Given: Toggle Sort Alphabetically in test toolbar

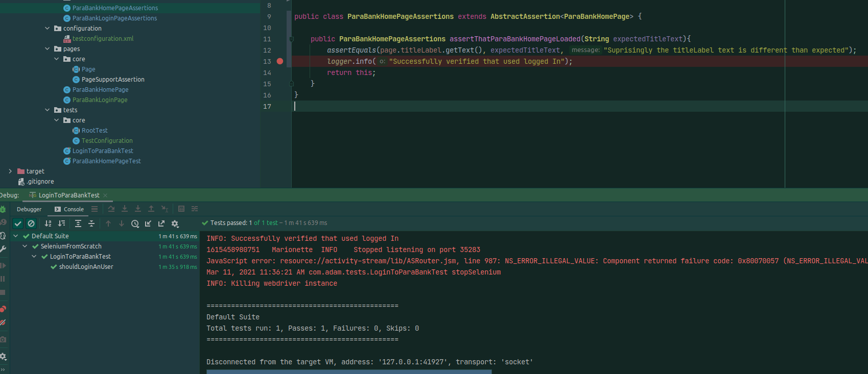Looking at the screenshot, I should 48,223.
